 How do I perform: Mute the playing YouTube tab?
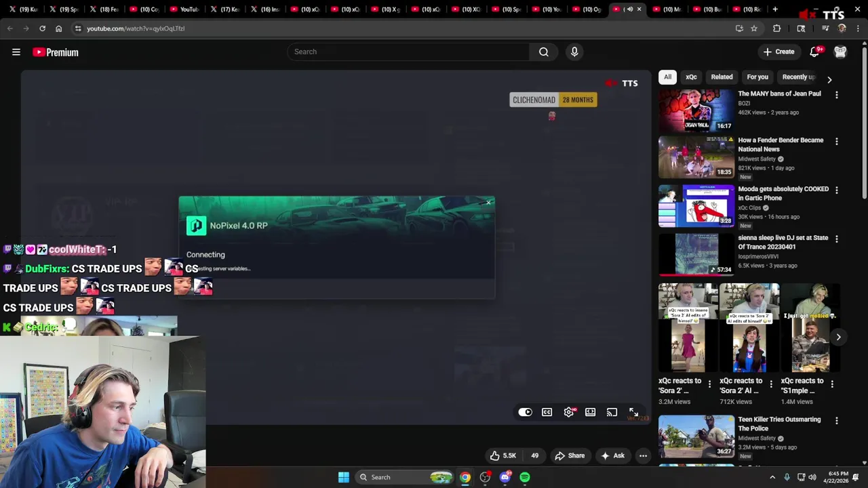[x=629, y=9]
